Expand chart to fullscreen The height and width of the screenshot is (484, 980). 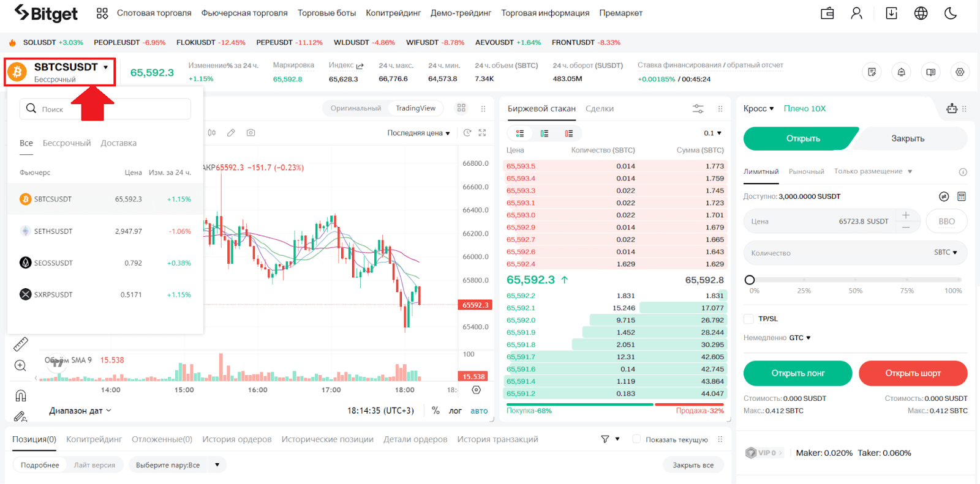[x=482, y=133]
